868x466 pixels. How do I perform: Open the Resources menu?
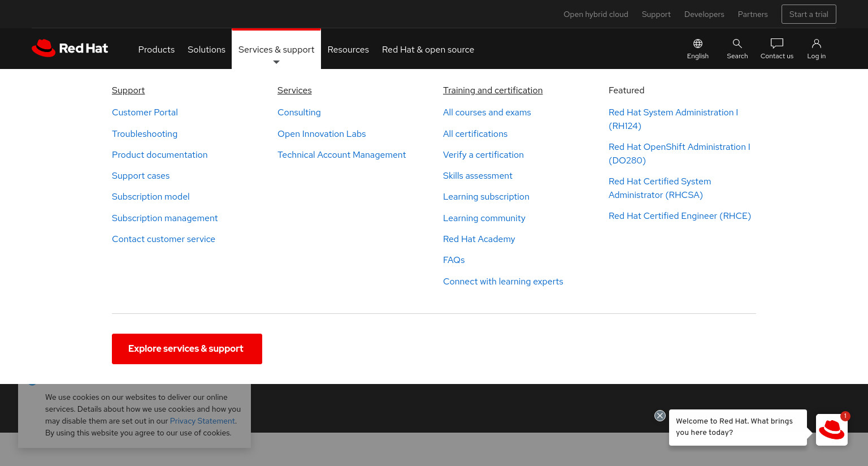(x=348, y=49)
